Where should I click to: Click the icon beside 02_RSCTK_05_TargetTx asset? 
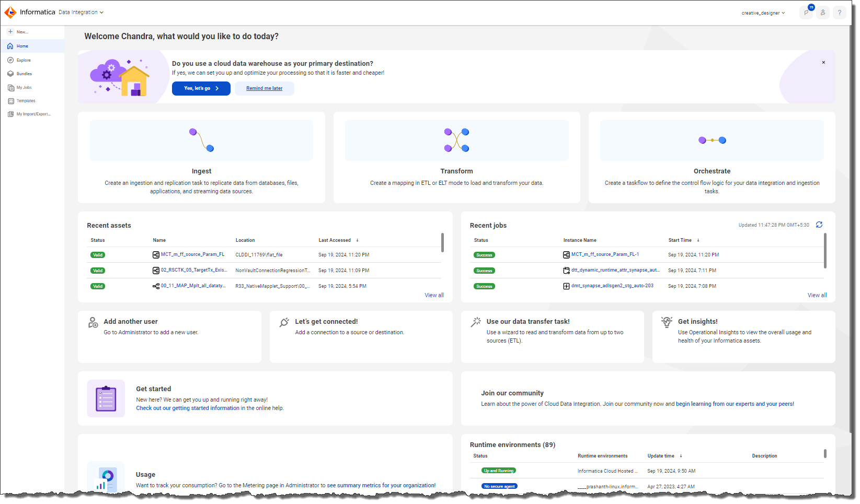coord(156,271)
